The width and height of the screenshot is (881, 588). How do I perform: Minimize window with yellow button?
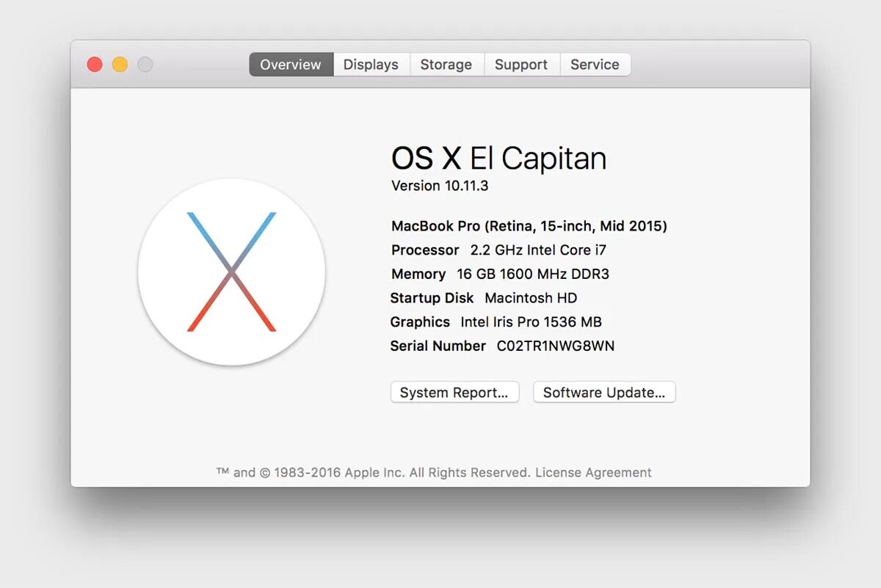tap(120, 65)
